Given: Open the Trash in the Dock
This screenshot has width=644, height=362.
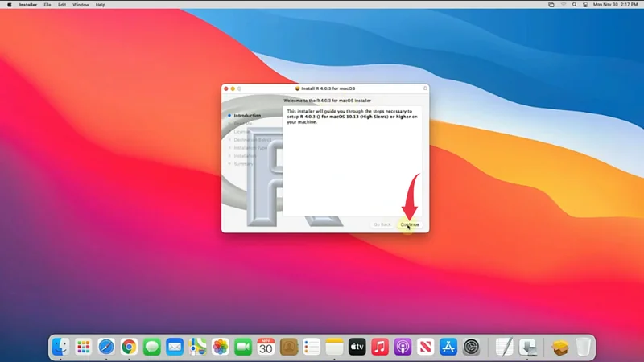Looking at the screenshot, I should [x=584, y=347].
